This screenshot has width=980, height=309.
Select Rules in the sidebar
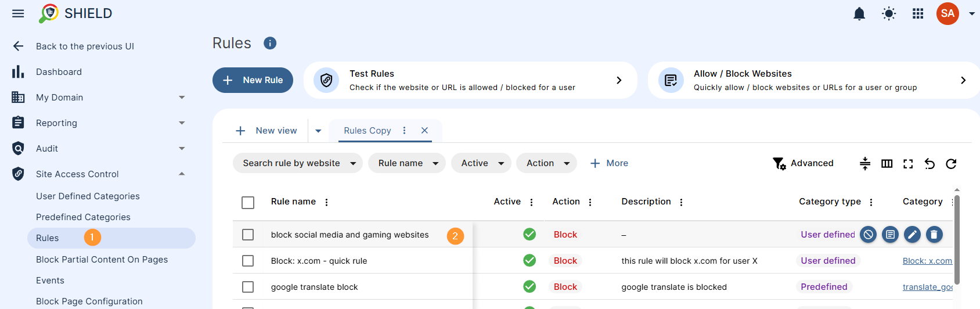[111, 238]
